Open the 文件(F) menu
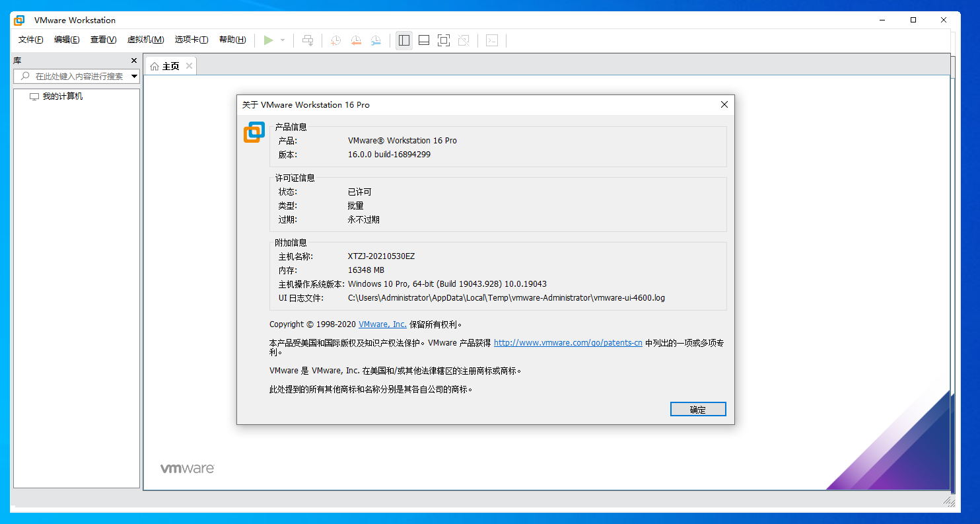980x524 pixels. coord(31,40)
